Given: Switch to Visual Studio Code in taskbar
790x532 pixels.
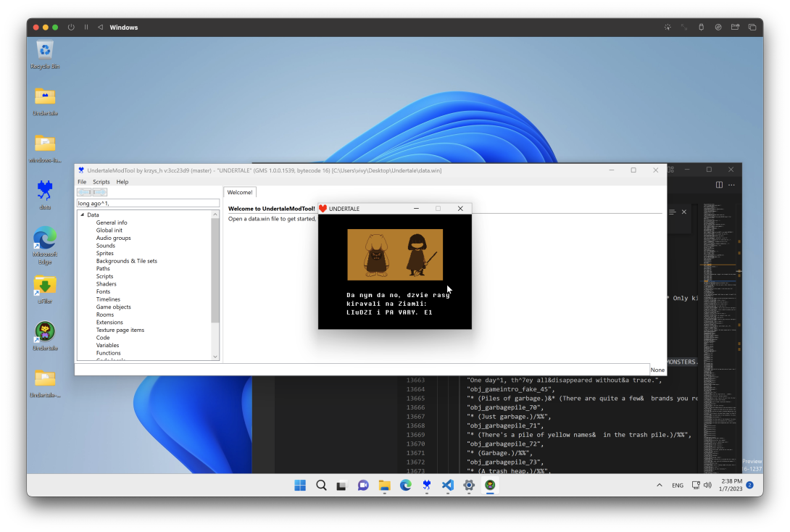Looking at the screenshot, I should [447, 485].
